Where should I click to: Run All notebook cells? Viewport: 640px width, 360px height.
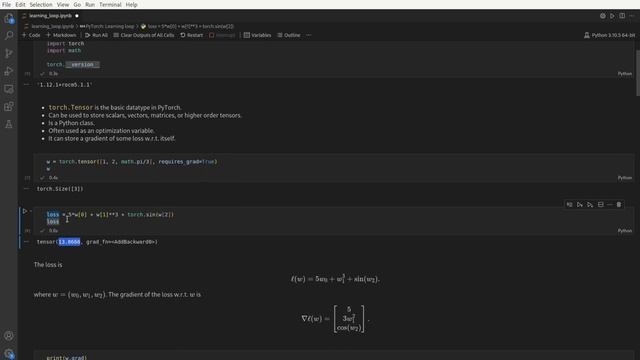click(x=96, y=35)
